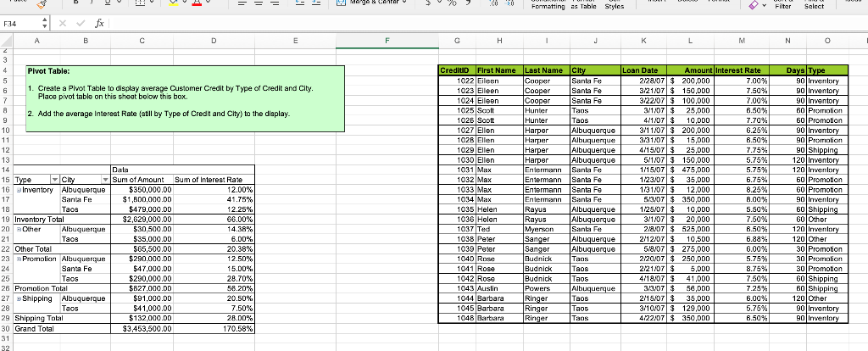Align text right in the ribbon
868x351 pixels.
(275, 3)
